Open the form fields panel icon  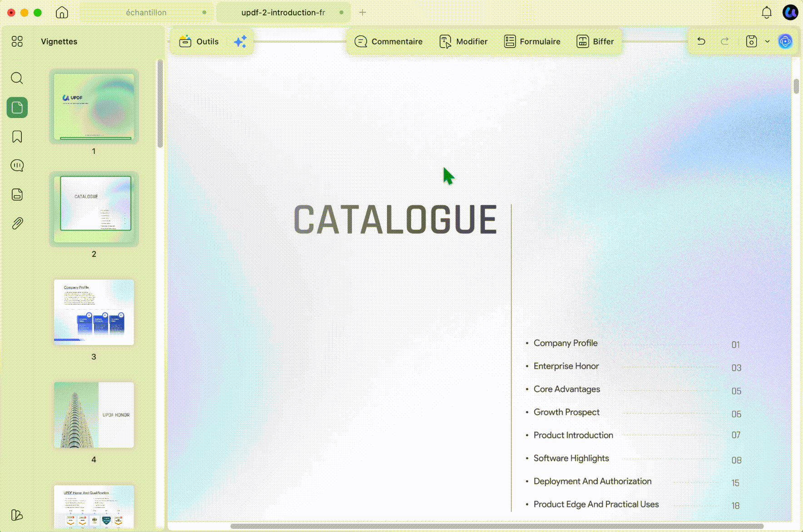point(17,194)
